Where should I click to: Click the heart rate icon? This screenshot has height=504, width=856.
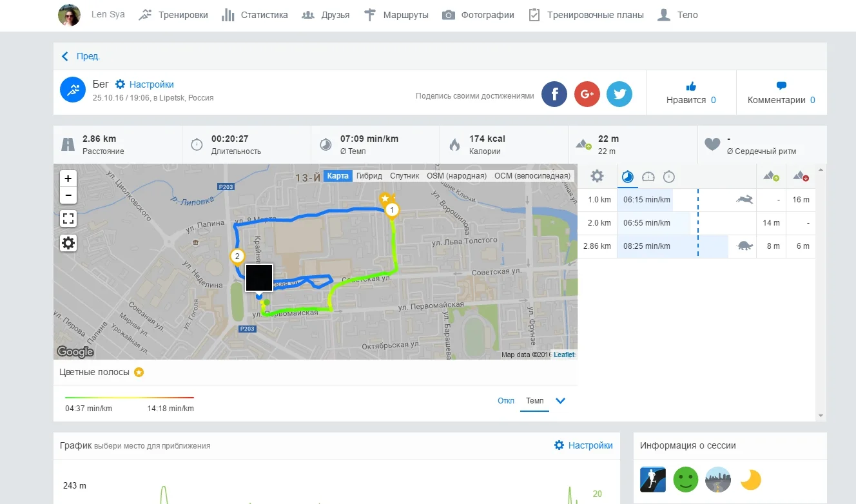click(x=712, y=144)
